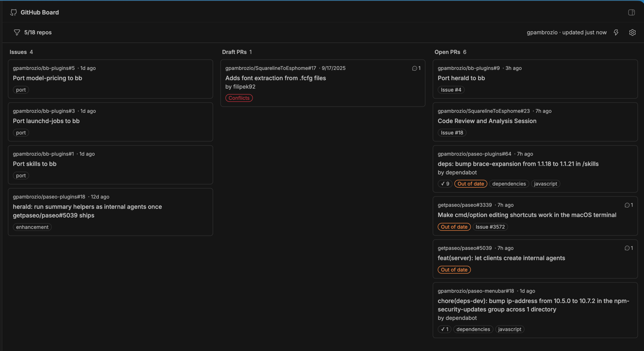Open "Code Review and Analysis Session" PR
Viewport: 644px width, 351px height.
[487, 121]
